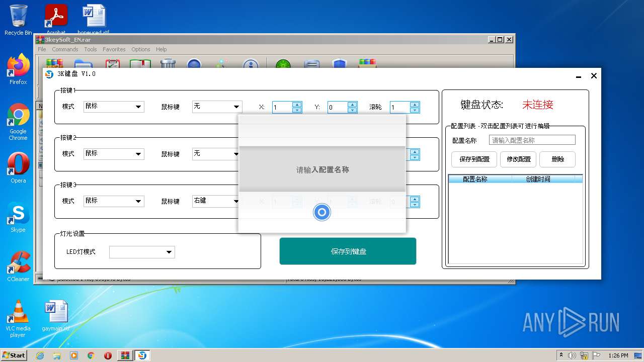Decrease the 按键1 X value
The height and width of the screenshot is (362, 644).
(x=297, y=110)
